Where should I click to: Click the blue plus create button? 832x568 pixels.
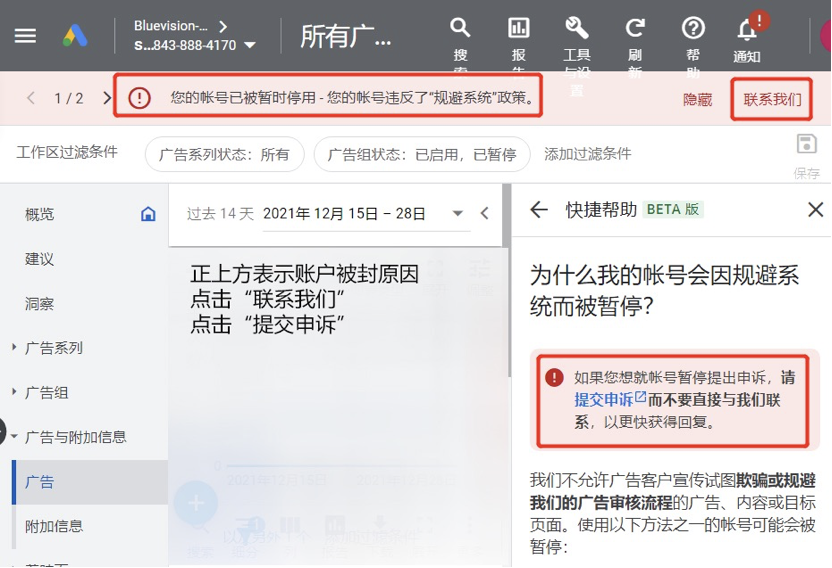[196, 502]
